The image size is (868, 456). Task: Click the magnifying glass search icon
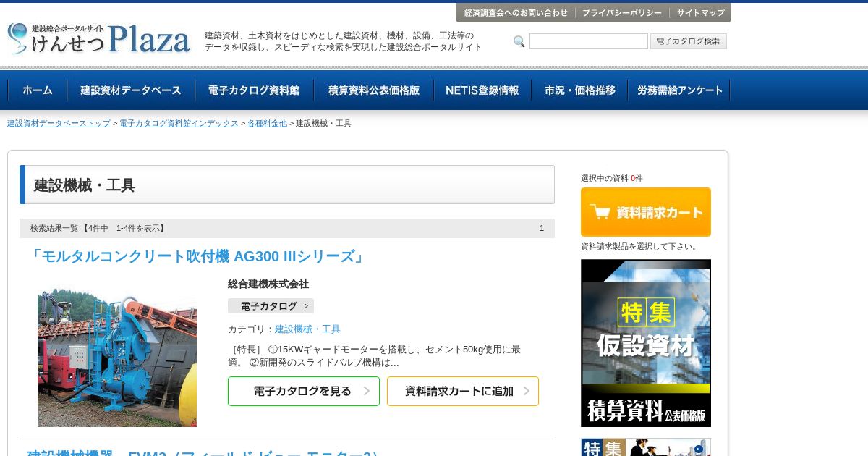pos(519,41)
